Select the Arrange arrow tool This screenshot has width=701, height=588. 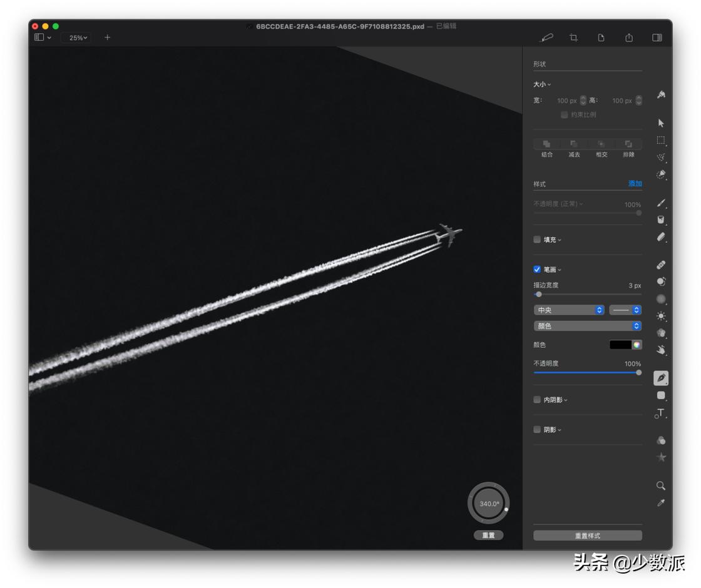pyautogui.click(x=661, y=123)
